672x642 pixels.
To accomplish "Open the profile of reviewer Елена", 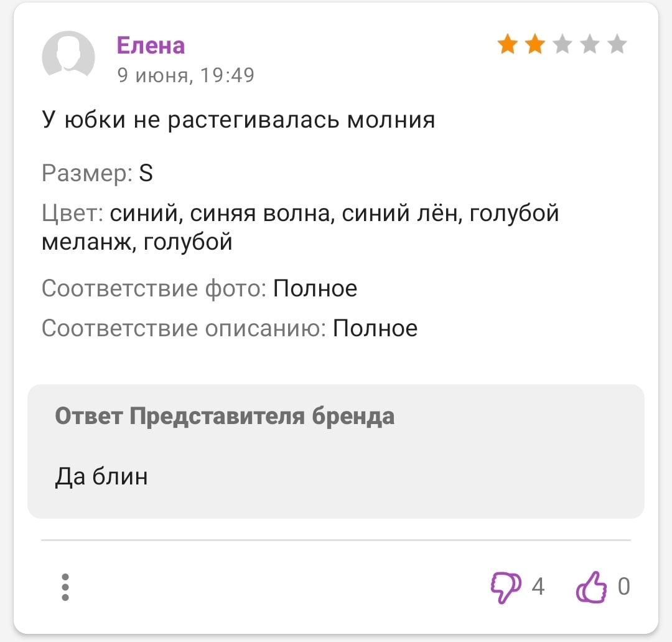I will [151, 45].
